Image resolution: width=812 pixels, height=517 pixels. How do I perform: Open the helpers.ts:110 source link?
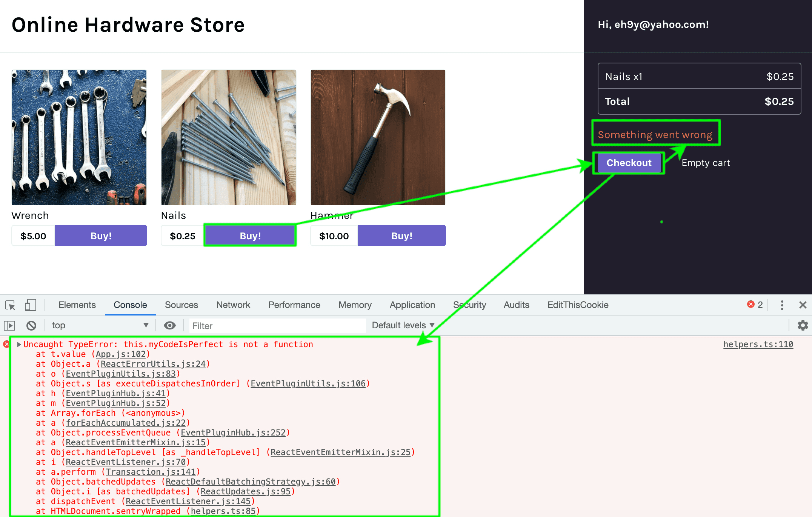(x=758, y=344)
